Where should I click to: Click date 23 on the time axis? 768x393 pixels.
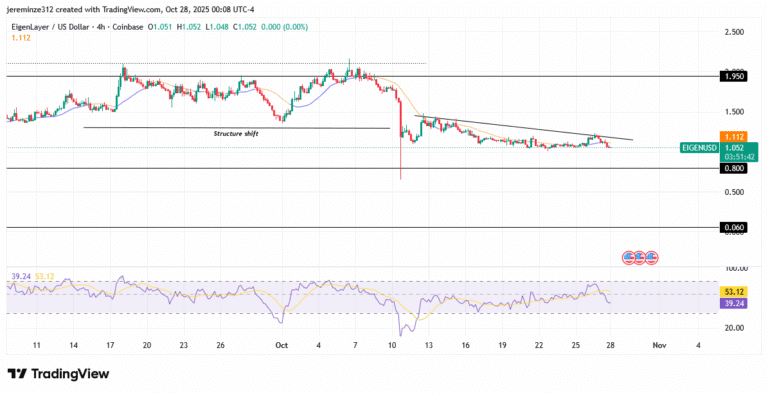184,345
